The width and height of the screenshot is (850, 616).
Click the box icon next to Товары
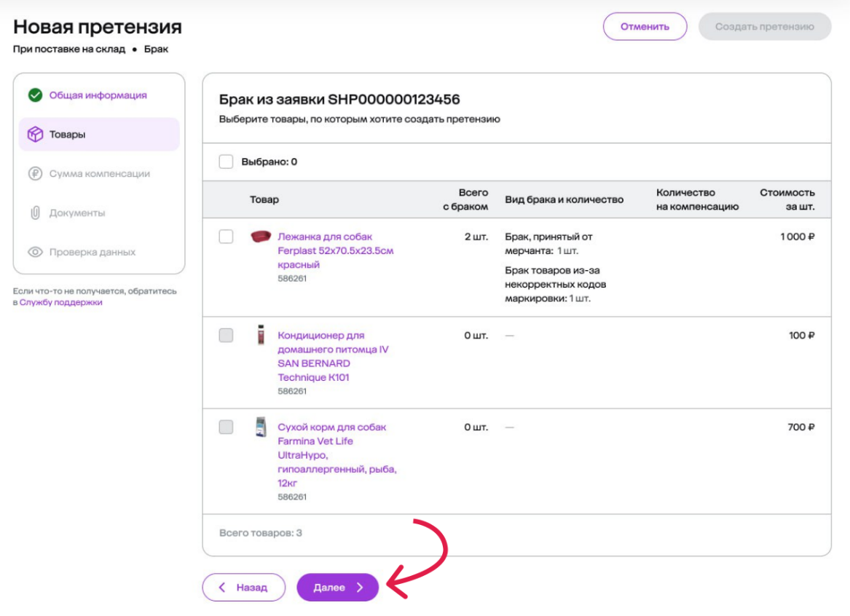point(35,135)
